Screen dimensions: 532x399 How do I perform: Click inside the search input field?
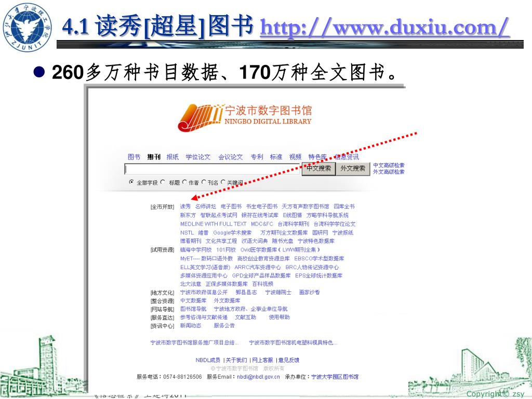coord(212,169)
